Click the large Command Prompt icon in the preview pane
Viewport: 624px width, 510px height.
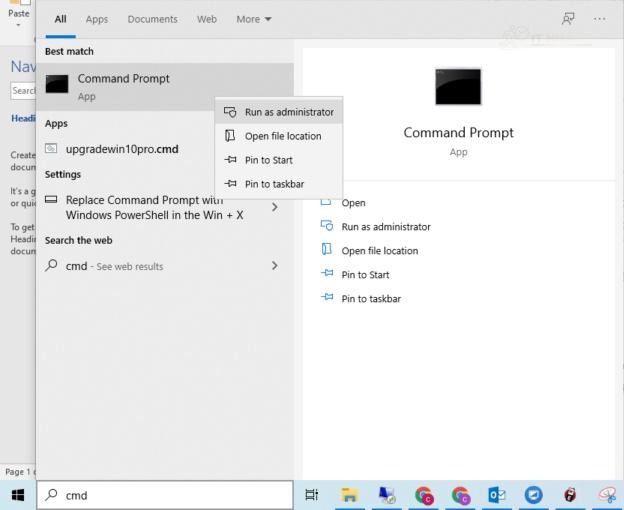[458, 87]
